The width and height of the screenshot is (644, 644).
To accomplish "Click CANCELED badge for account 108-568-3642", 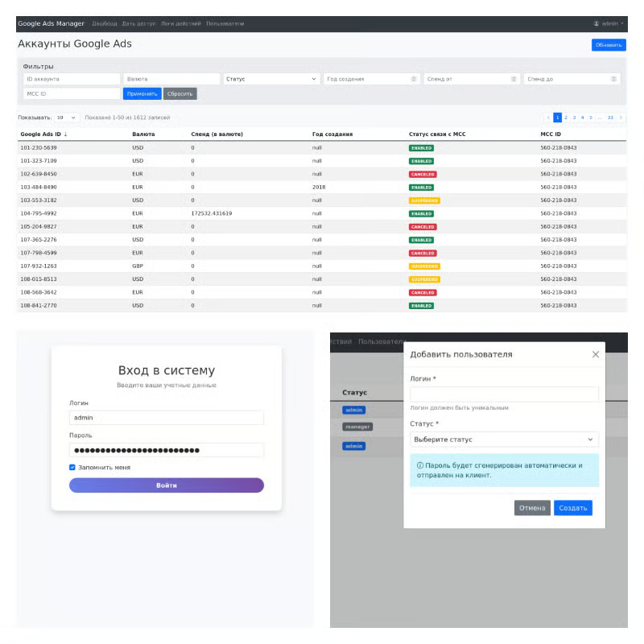I will click(x=423, y=292).
